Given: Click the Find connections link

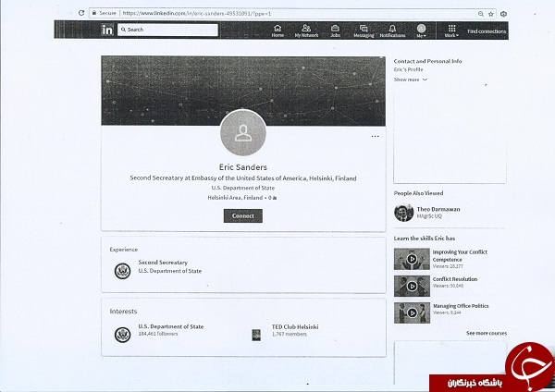Looking at the screenshot, I should [x=487, y=31].
